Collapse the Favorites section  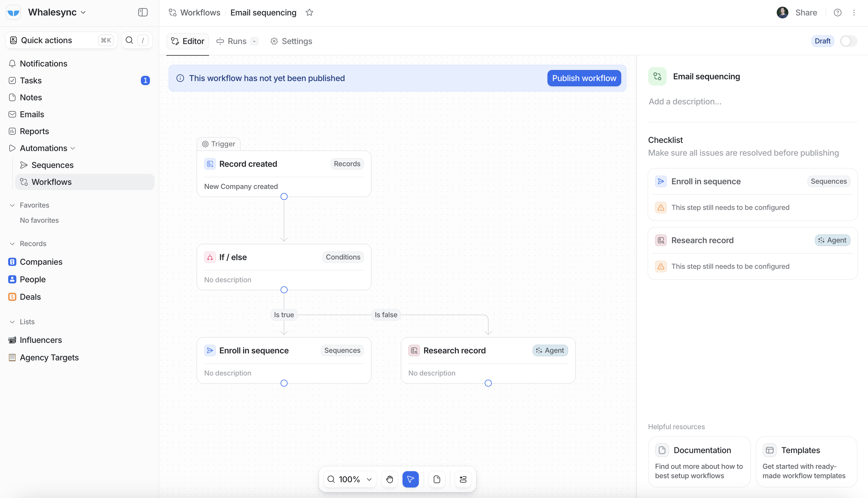point(12,205)
